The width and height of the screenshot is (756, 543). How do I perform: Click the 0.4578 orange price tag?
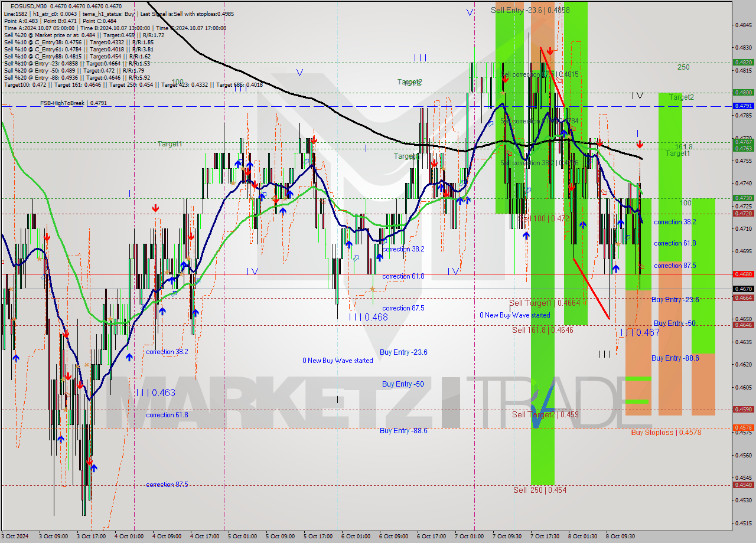tap(743, 427)
